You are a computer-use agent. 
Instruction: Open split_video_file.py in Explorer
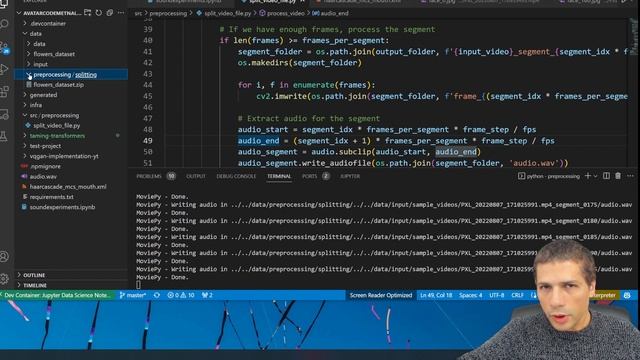point(57,126)
